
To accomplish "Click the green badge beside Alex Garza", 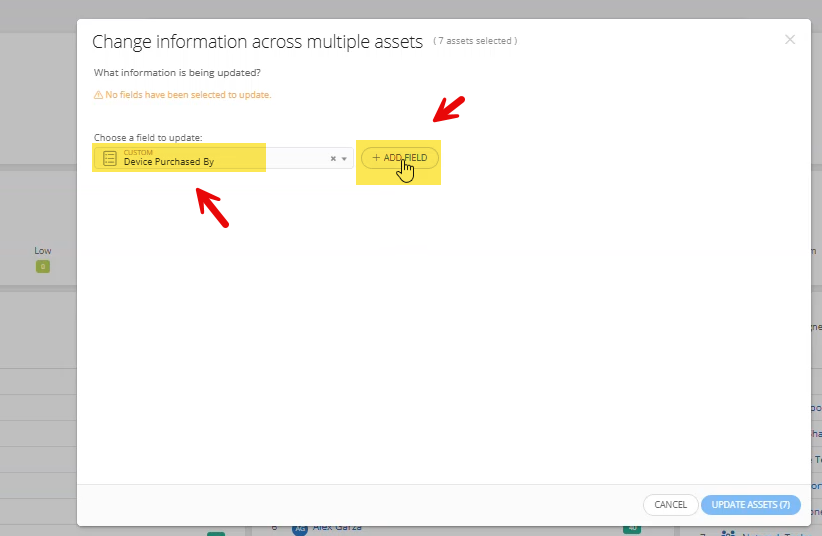I will pyautogui.click(x=631, y=529).
